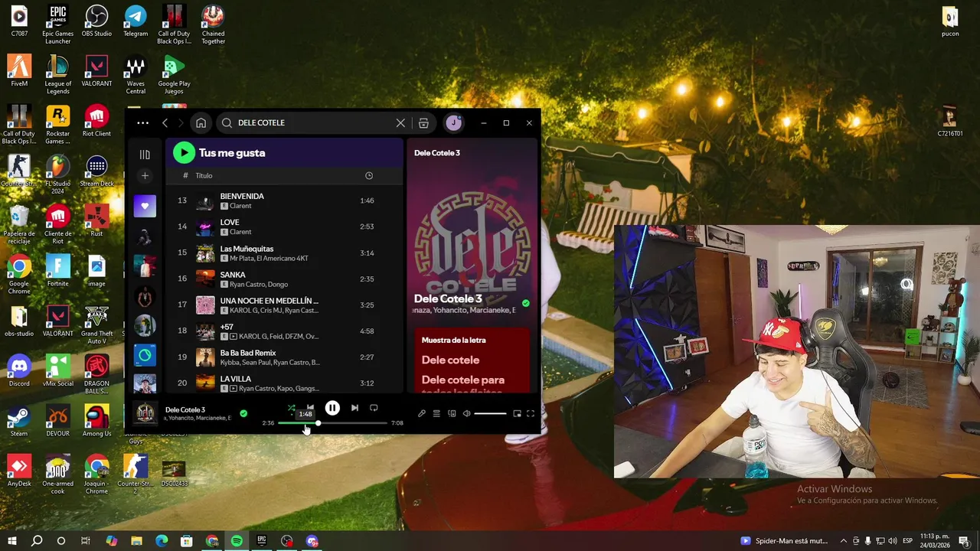Open Steam desktop shortcut
The height and width of the screenshot is (551, 980).
click(x=19, y=422)
